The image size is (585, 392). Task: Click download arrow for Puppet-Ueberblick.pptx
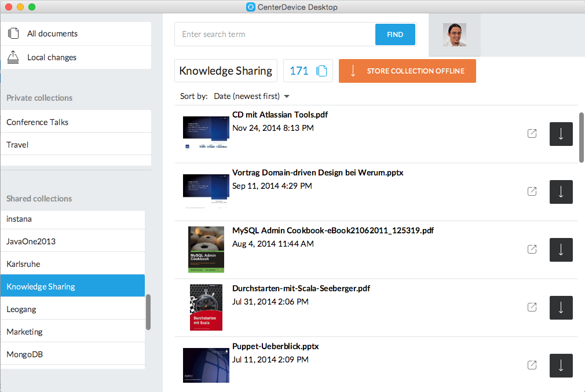[561, 365]
